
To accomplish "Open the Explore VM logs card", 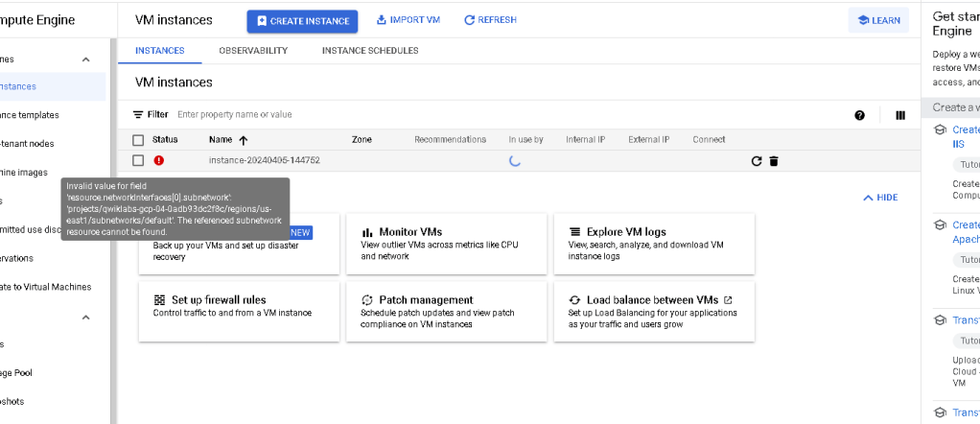I will (x=654, y=244).
